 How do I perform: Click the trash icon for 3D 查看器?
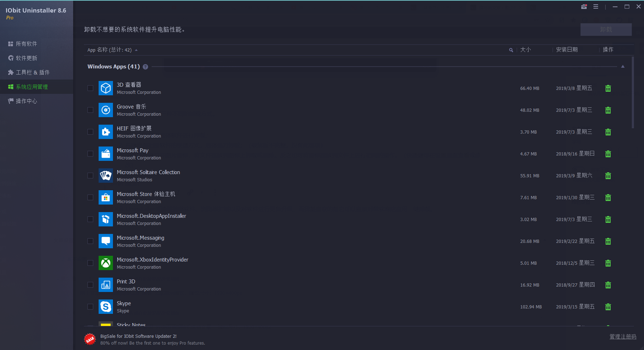(608, 88)
